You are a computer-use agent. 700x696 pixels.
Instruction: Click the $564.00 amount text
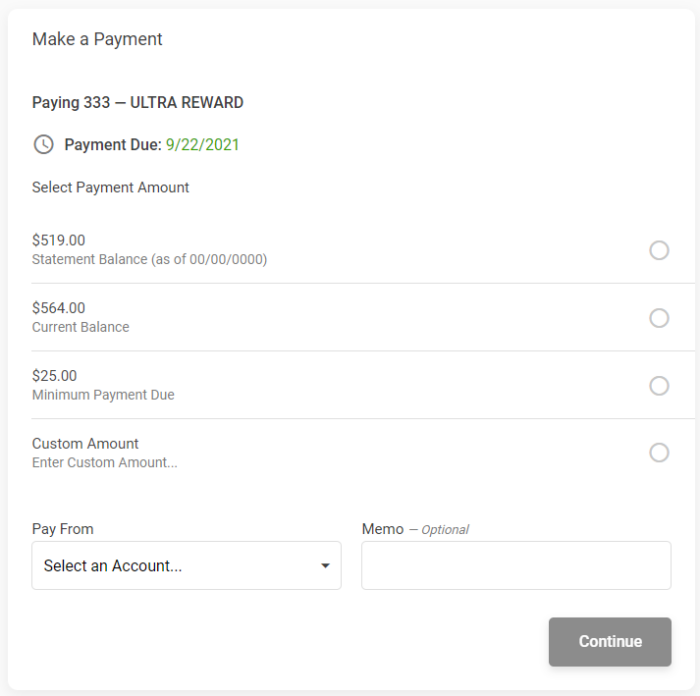pos(58,308)
